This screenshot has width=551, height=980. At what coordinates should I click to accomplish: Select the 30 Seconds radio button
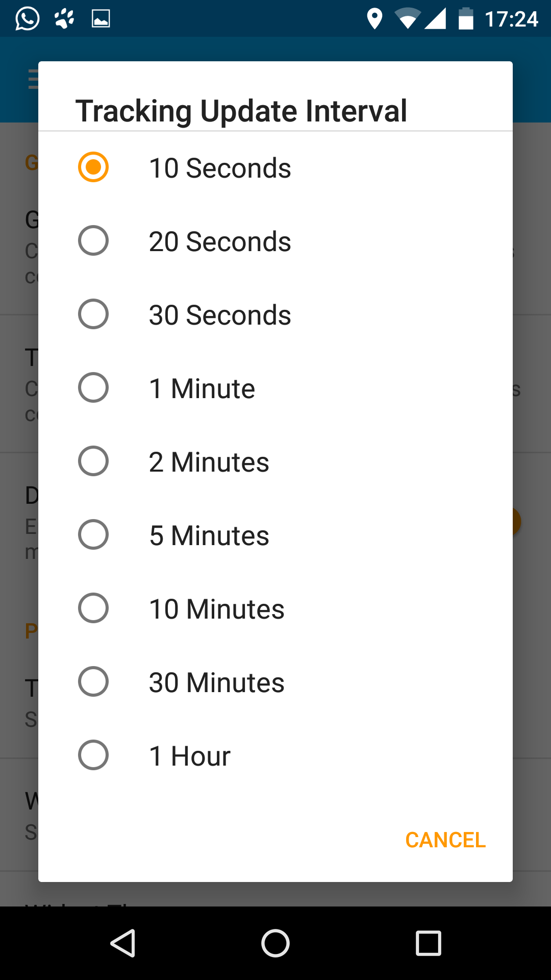[275, 314]
